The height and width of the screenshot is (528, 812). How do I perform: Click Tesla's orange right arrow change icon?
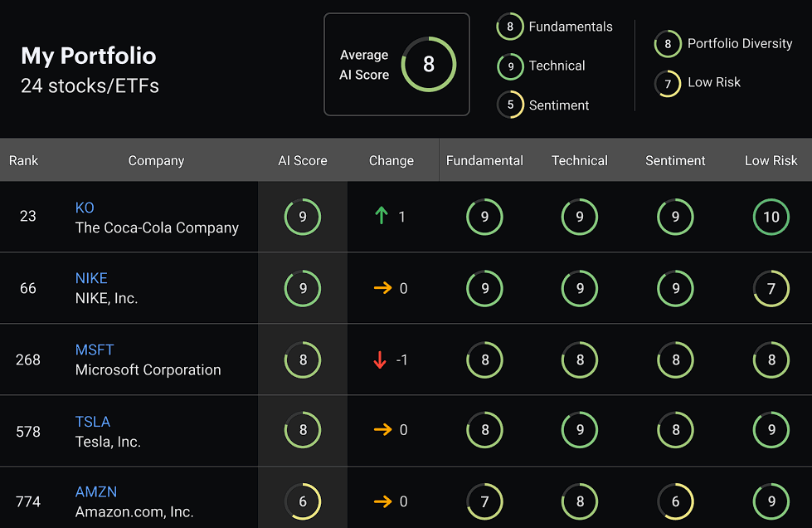point(382,429)
